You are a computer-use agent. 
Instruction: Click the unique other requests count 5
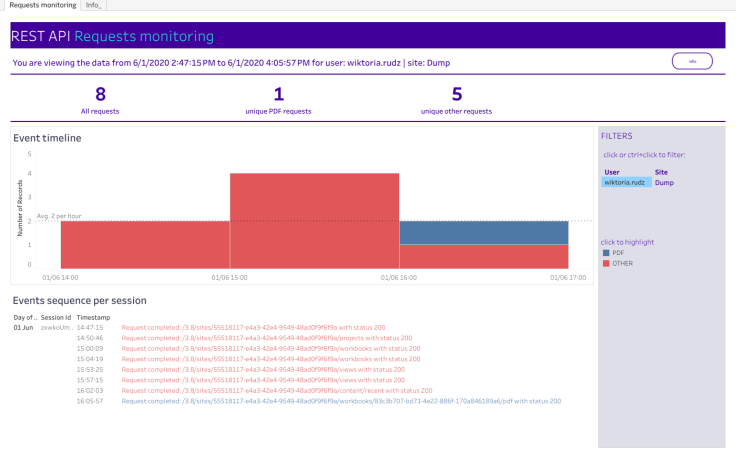456,94
